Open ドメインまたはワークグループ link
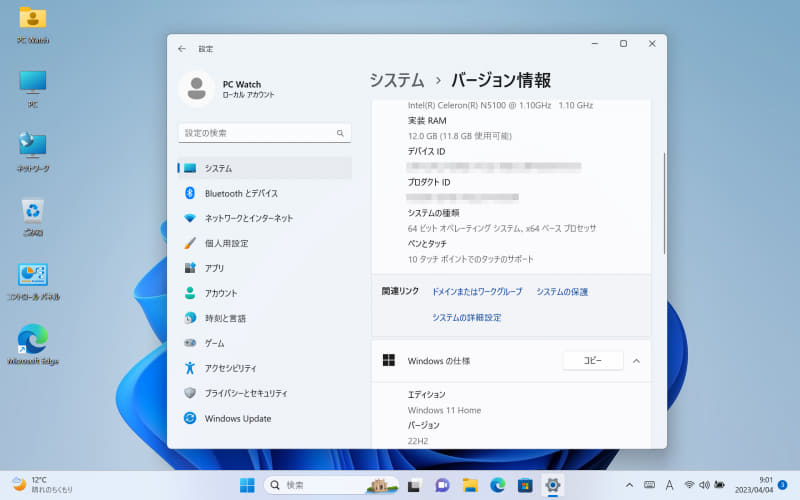800x500 pixels. 477,292
